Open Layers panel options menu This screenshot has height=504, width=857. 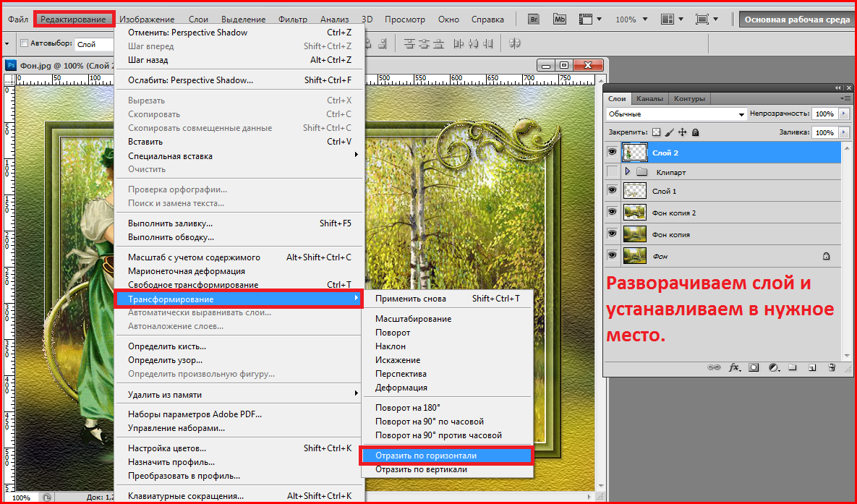pyautogui.click(x=846, y=98)
